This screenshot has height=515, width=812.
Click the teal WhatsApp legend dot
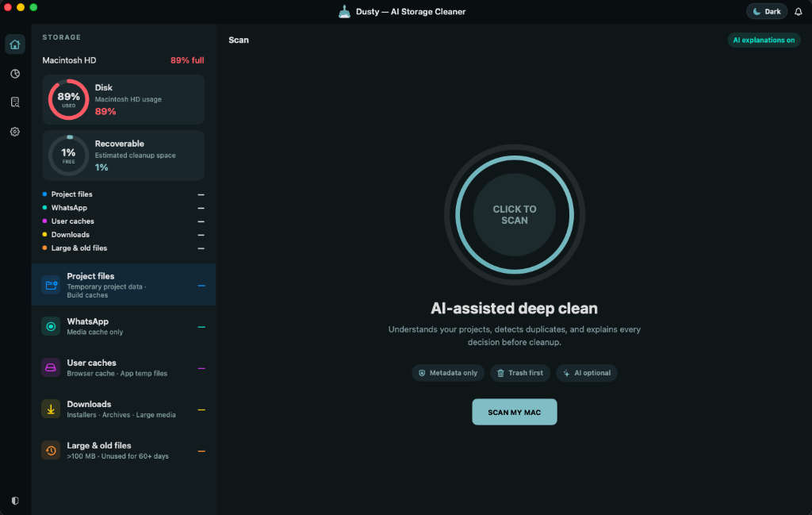click(x=44, y=208)
